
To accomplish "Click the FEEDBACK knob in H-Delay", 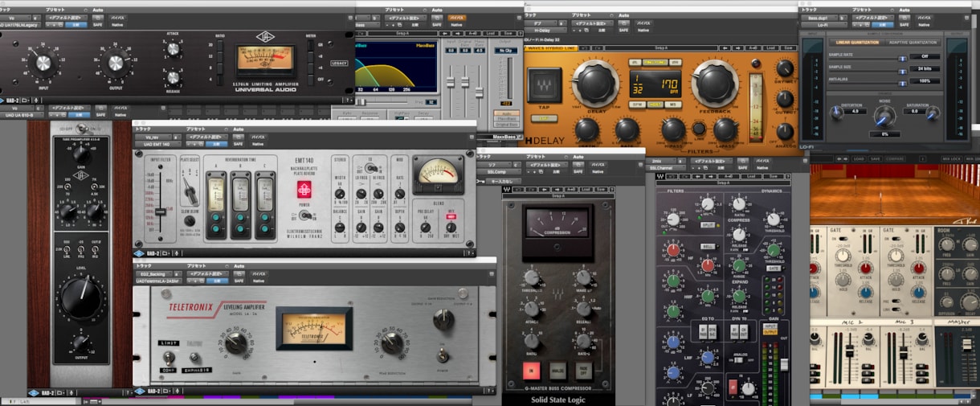I will 715,83.
